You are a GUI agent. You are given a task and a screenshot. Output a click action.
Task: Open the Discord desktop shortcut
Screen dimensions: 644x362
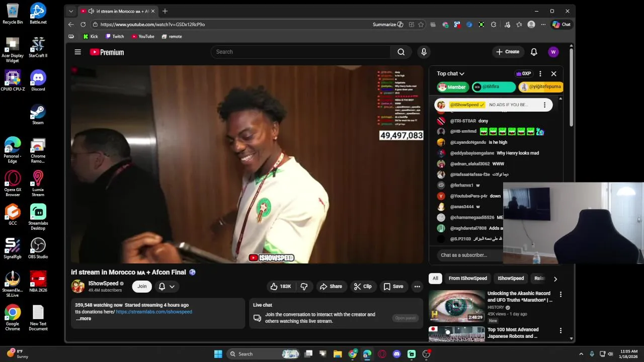(38, 81)
